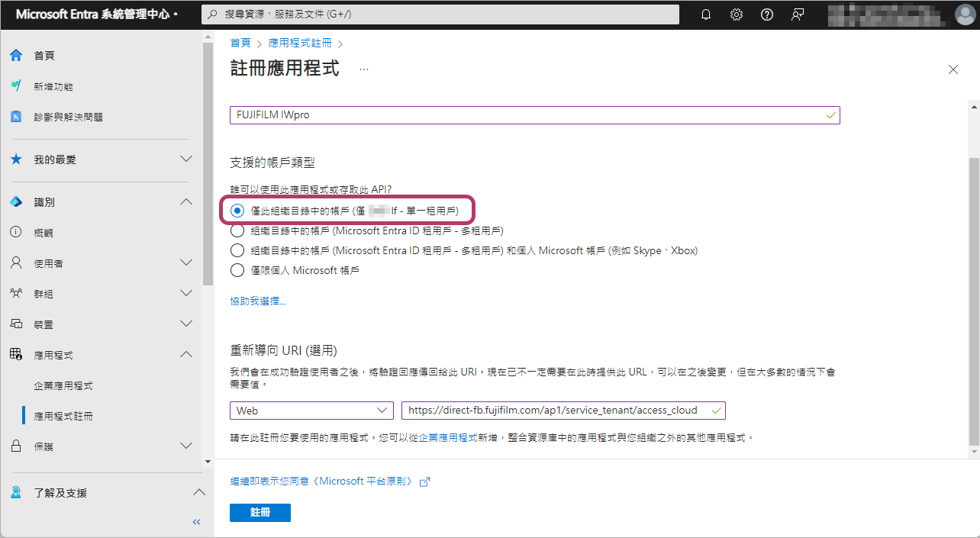This screenshot has width=980, height=538.
Task: Click the search magnifier icon
Action: 214,14
